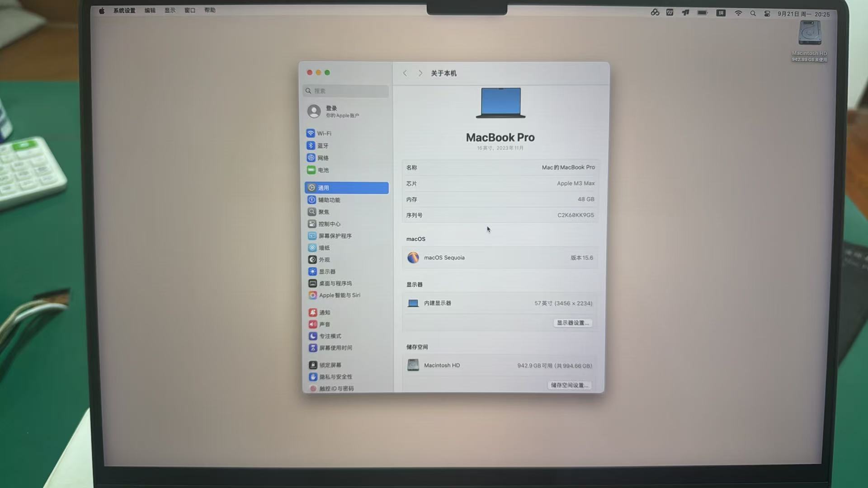
Task: Open the 编辑 menu
Action: tap(150, 10)
